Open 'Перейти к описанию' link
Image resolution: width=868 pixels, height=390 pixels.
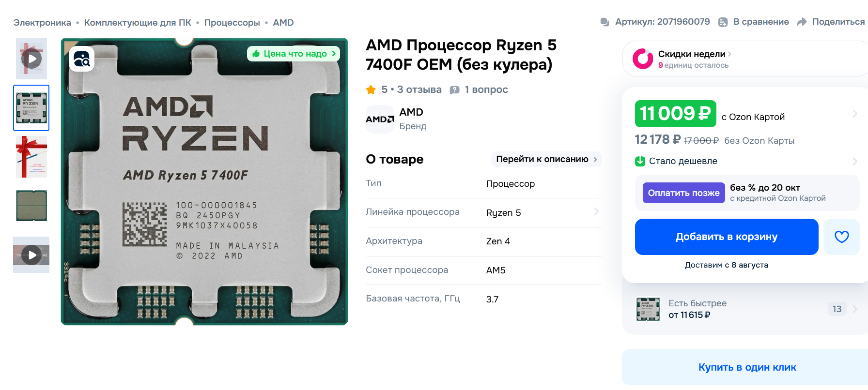(x=546, y=159)
